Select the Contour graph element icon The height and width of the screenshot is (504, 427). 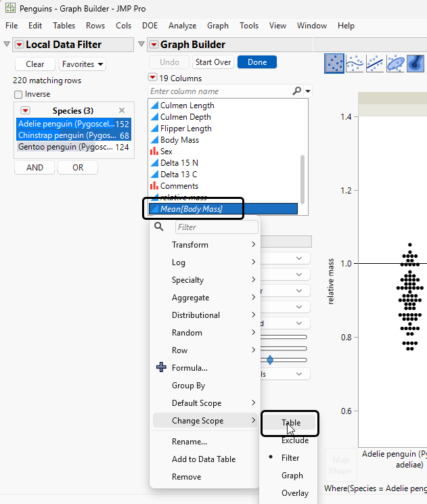pos(416,64)
